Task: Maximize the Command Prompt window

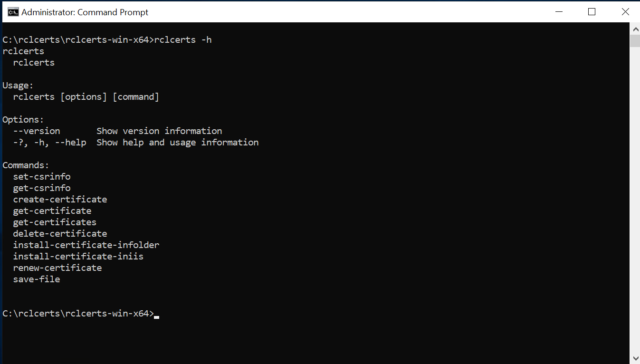Action: pyautogui.click(x=592, y=12)
